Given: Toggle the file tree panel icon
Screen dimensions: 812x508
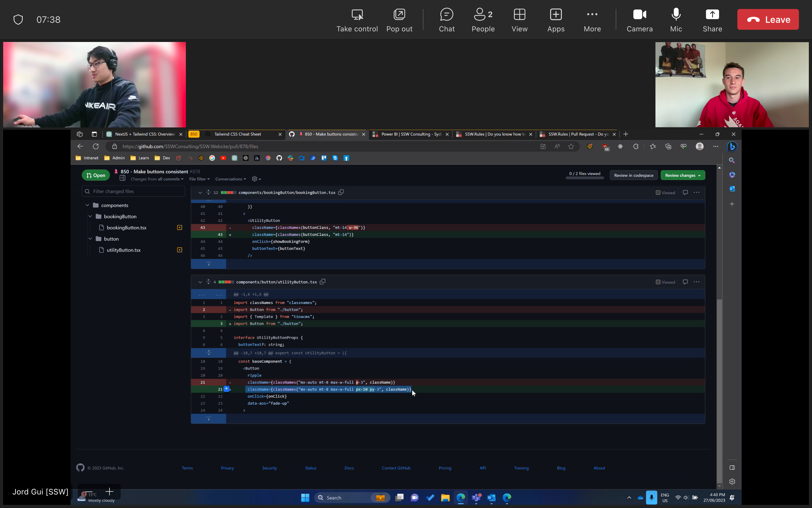Looking at the screenshot, I should point(122,178).
